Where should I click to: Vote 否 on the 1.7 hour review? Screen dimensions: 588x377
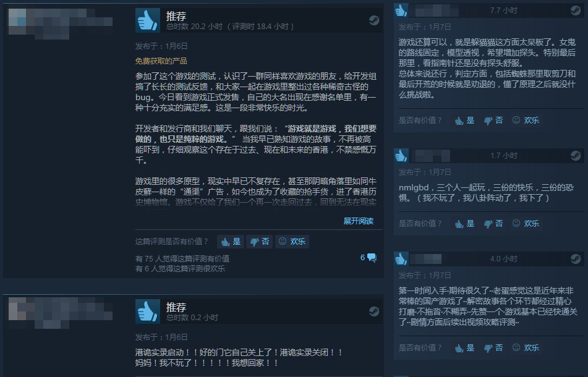493,224
